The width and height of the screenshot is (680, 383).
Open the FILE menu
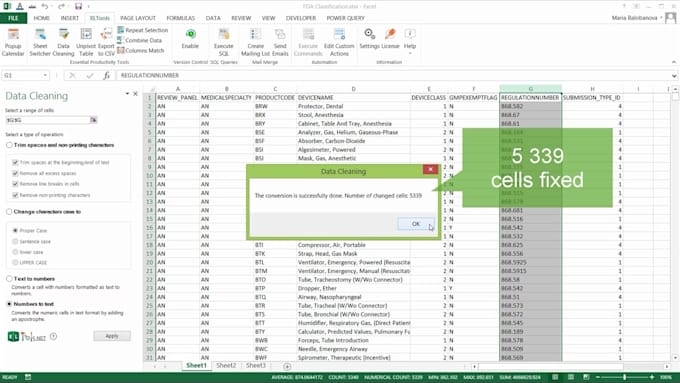(13, 18)
